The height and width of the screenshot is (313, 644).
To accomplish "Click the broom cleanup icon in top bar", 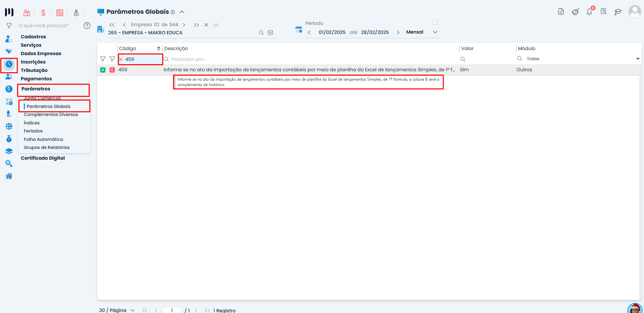I will click(x=575, y=11).
